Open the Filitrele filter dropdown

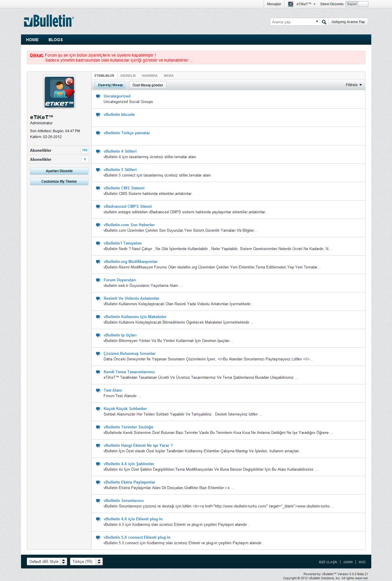tap(353, 85)
